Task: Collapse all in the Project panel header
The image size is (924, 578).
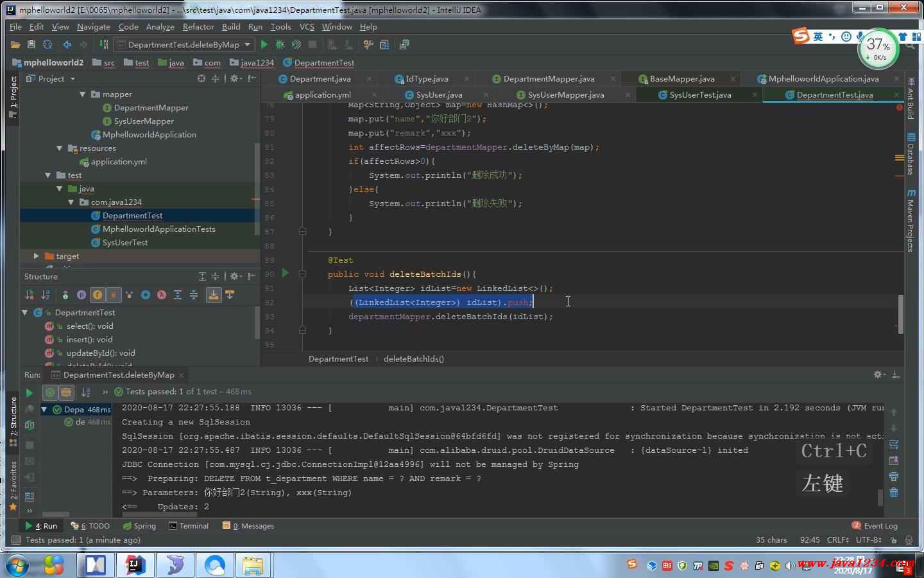Action: 215,78
